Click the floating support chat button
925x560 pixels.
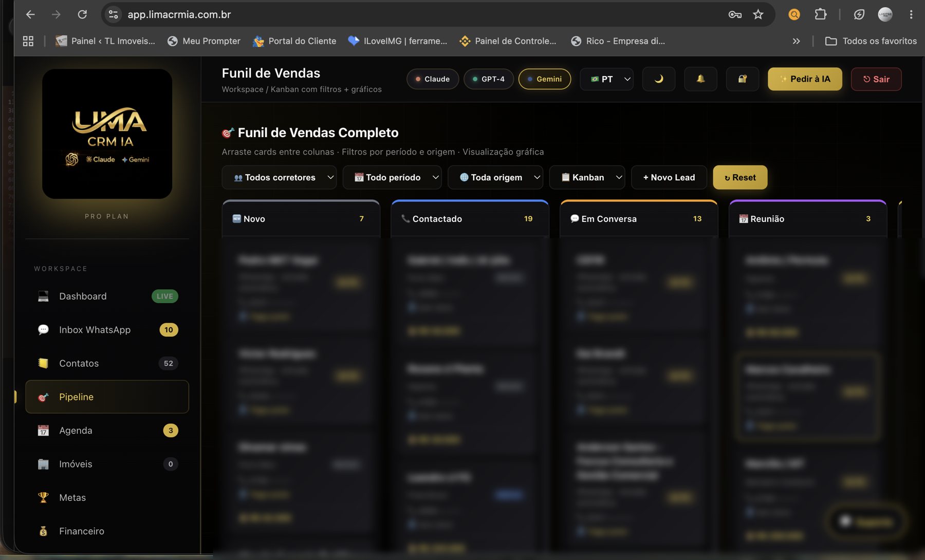(867, 522)
